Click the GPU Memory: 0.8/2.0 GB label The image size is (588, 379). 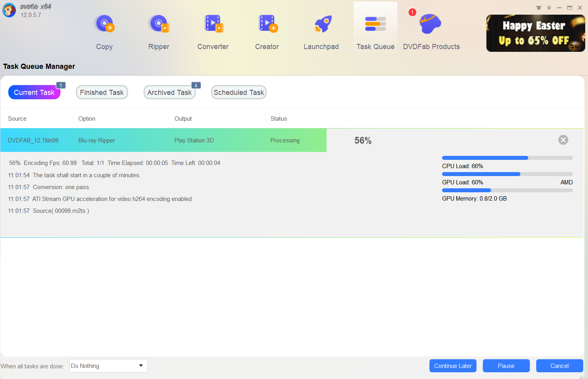[x=475, y=199]
